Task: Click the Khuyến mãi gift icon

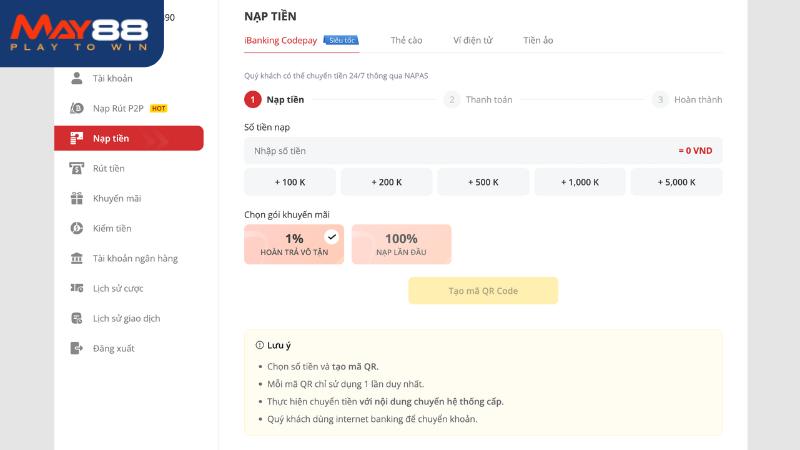Action: coord(77,198)
